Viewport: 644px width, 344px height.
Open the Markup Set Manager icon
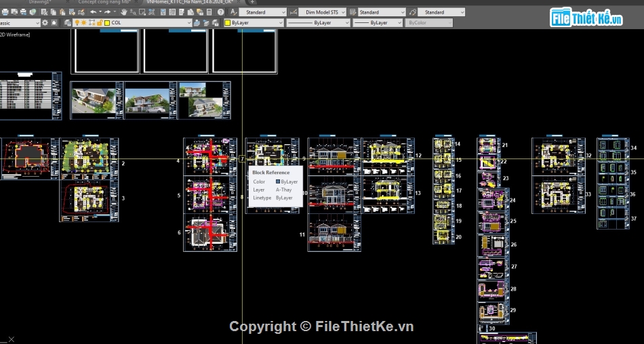pos(200,12)
